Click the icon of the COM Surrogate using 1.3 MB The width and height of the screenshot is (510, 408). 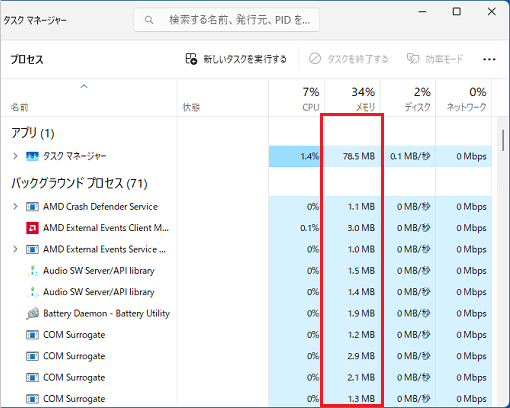pos(32,399)
